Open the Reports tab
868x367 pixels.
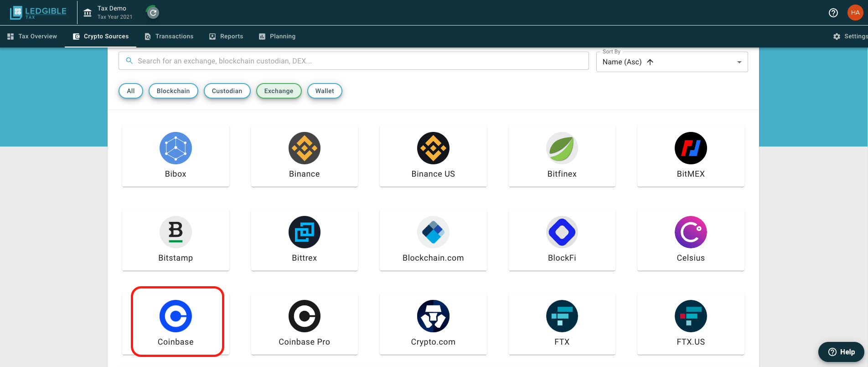(x=226, y=37)
